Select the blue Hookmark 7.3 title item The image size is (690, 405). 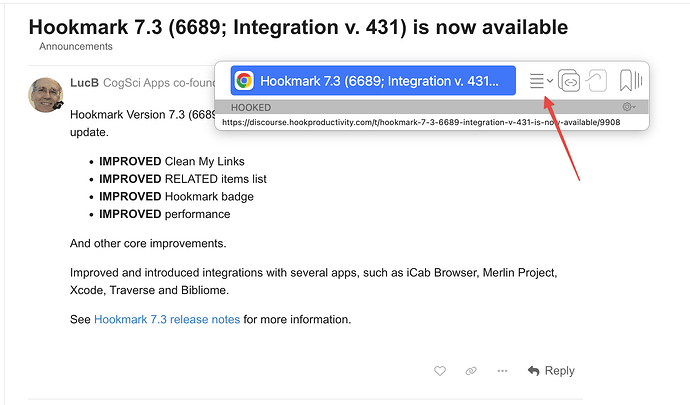[373, 81]
